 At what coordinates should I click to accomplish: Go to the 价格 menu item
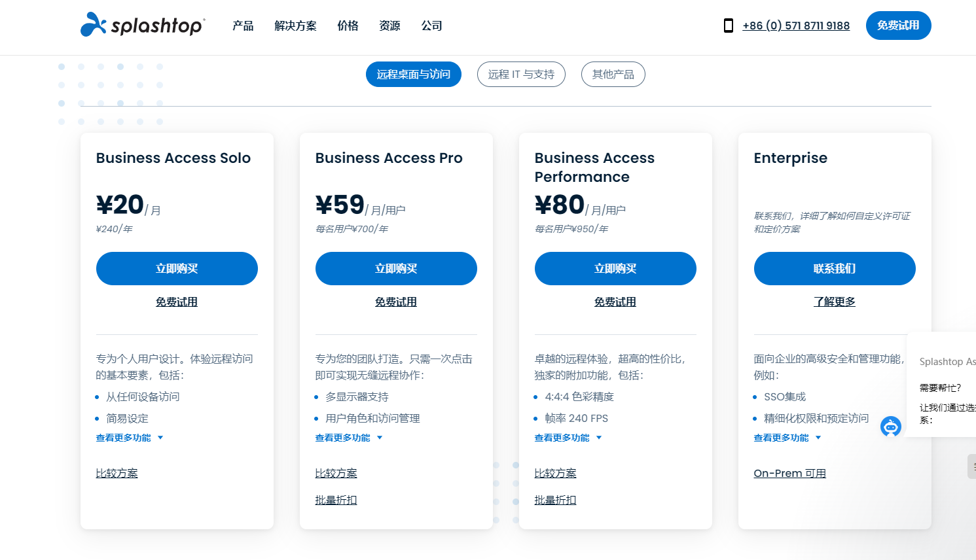coord(348,26)
